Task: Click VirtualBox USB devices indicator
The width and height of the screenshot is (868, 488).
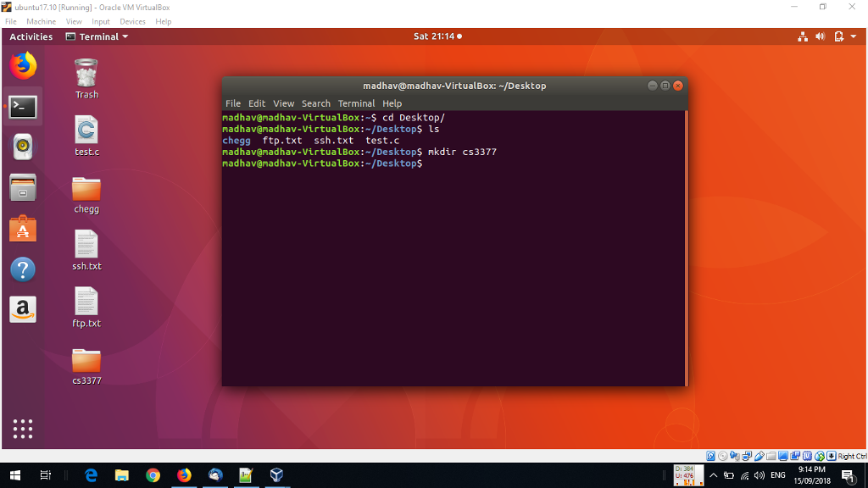Action: [x=759, y=456]
